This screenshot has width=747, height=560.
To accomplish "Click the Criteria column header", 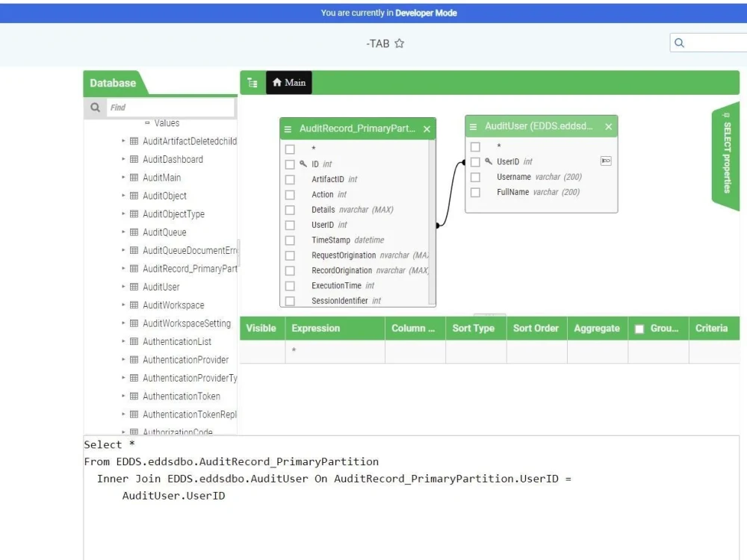I will pos(714,328).
